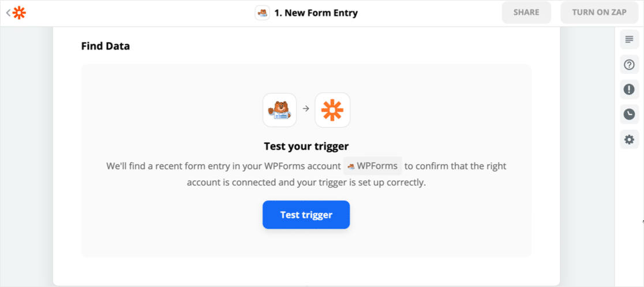Click the "Test your trigger" heading
This screenshot has width=644, height=287.
point(306,146)
